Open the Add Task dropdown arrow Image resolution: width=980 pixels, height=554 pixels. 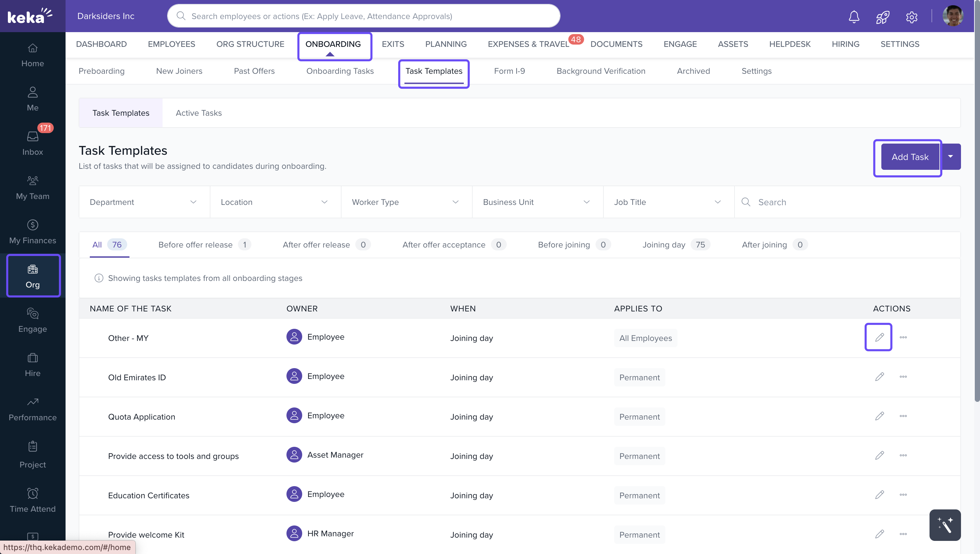[x=950, y=157]
